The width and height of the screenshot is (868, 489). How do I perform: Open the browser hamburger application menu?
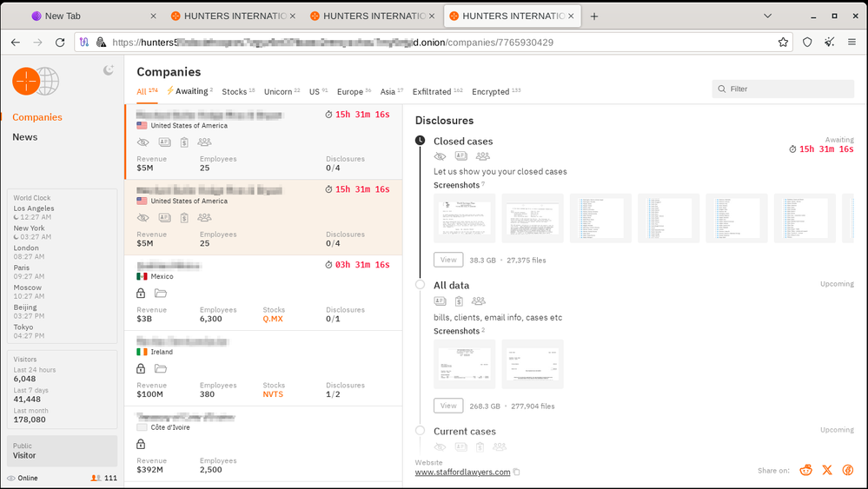click(x=851, y=42)
